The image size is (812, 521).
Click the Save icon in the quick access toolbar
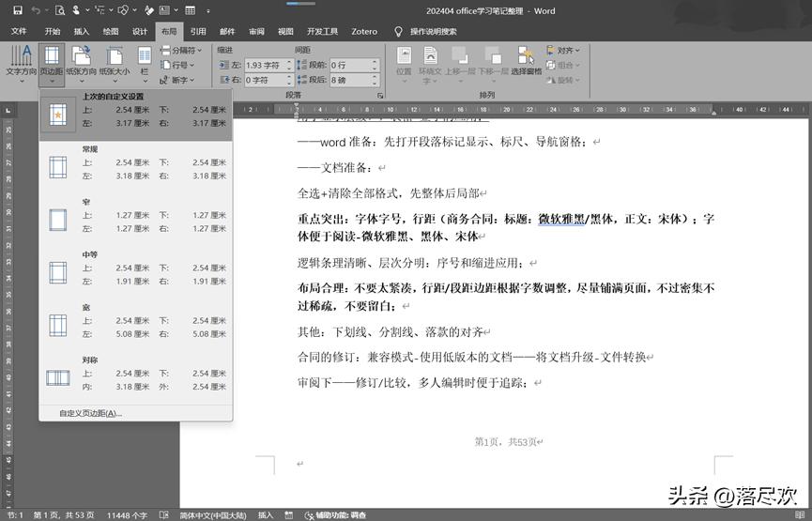17,11
